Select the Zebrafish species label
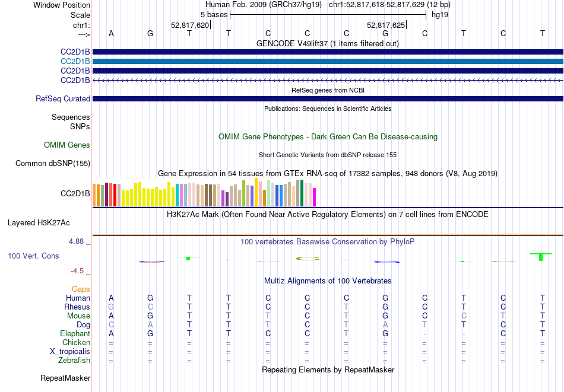The height and width of the screenshot is (392, 564). [x=74, y=361]
